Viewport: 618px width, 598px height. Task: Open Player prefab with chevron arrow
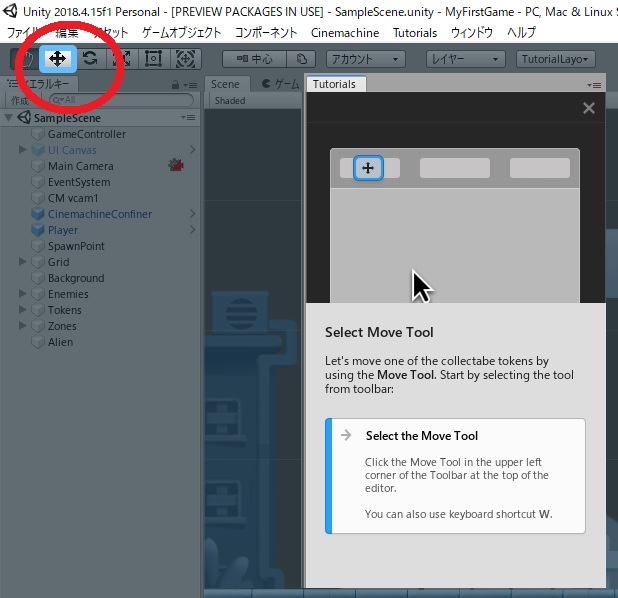pyautogui.click(x=192, y=230)
